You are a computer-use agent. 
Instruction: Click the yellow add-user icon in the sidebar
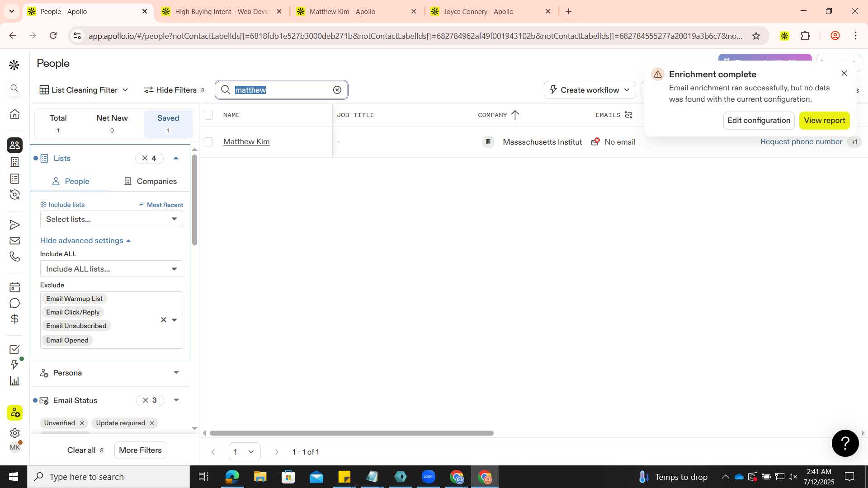[14, 413]
